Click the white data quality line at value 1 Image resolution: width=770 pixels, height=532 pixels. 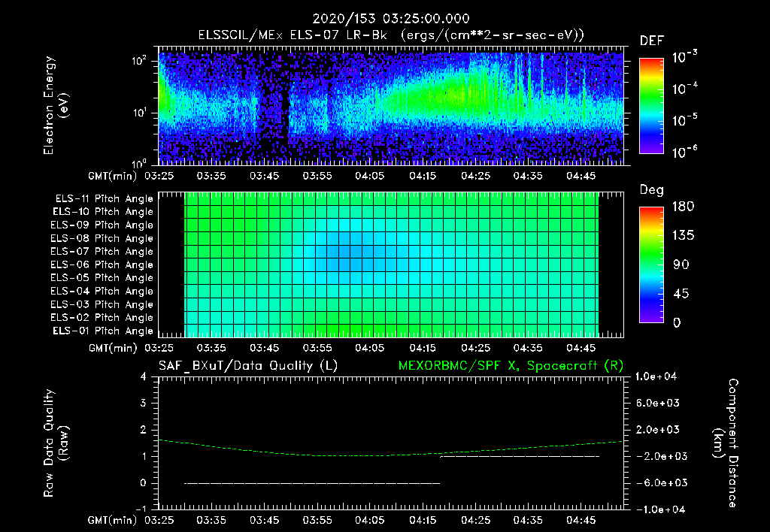click(x=520, y=456)
